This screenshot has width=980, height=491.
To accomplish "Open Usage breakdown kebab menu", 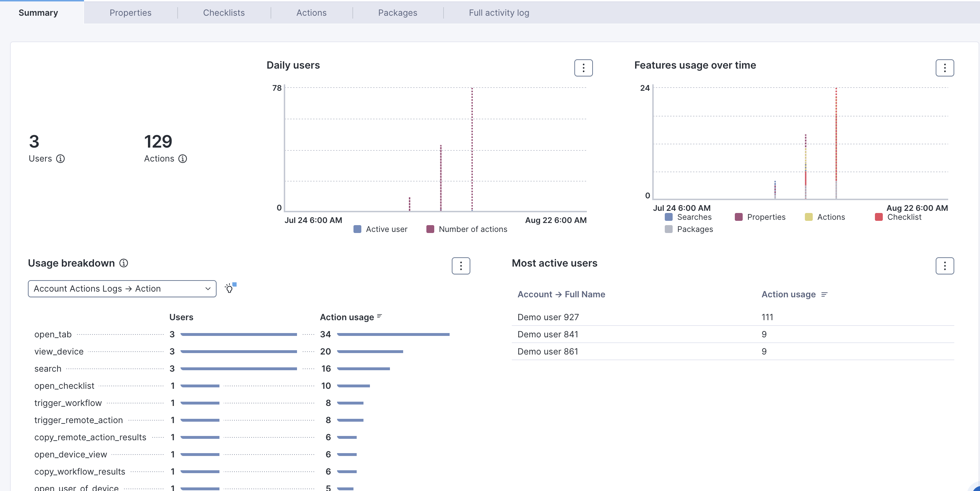I will 461,266.
